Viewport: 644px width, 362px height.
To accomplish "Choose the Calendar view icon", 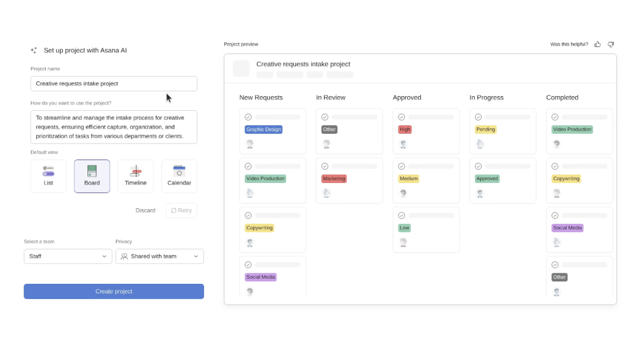I will click(179, 176).
